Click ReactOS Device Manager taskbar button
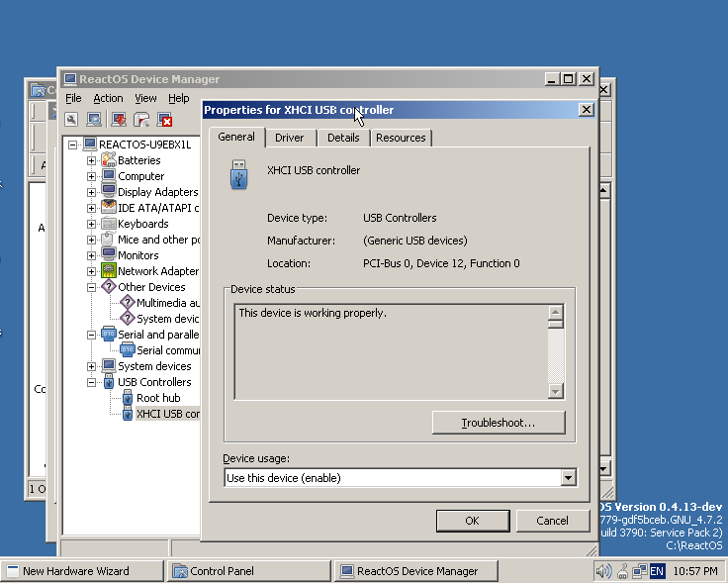The width and height of the screenshot is (728, 583). (416, 571)
